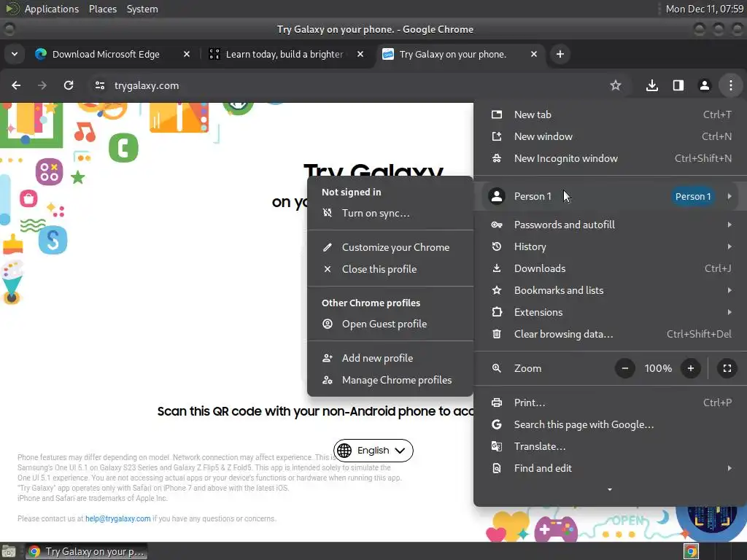Click the menu's scroll-down arrow at the bottom
The image size is (747, 560).
tap(609, 489)
